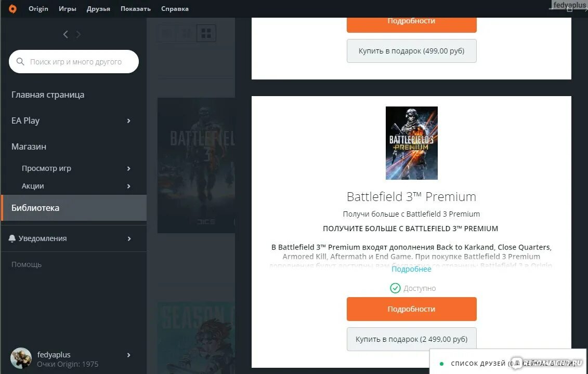The height and width of the screenshot is (374, 588).
Task: Click Battlefield 3™ Premium title
Action: (411, 197)
